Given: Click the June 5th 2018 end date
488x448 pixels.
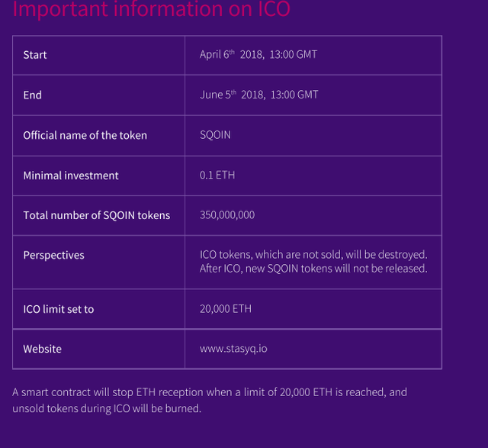Looking at the screenshot, I should pyautogui.click(x=258, y=95).
